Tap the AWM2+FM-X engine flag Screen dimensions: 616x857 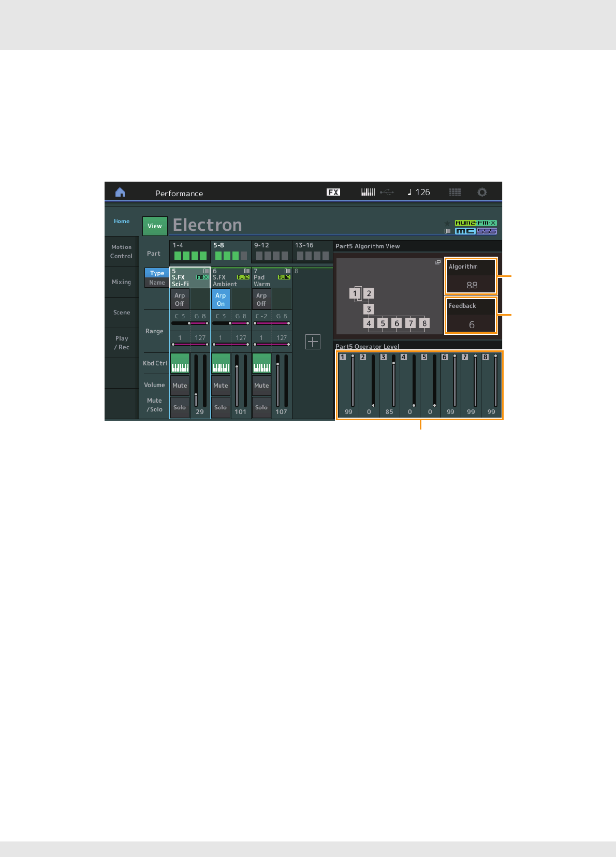pyautogui.click(x=476, y=223)
